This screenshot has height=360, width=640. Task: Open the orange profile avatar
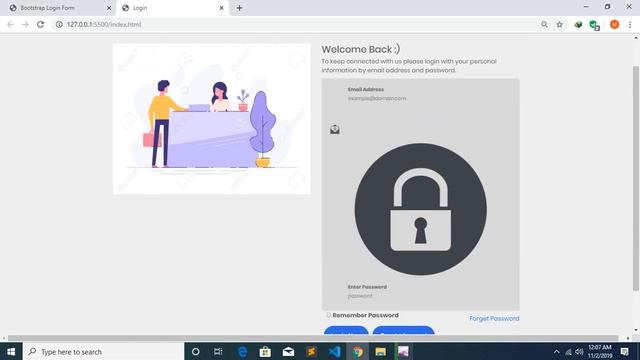click(x=614, y=24)
